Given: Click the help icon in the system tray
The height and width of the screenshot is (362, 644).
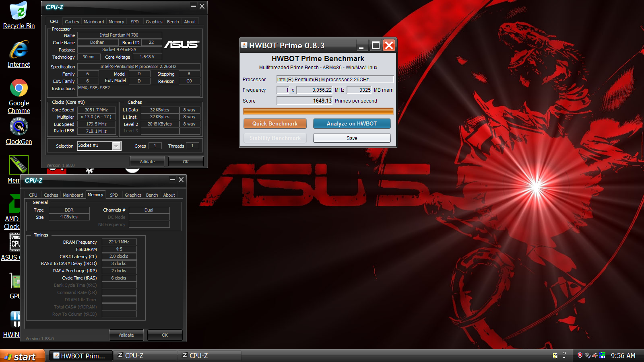Looking at the screenshot, I should pos(555,356).
